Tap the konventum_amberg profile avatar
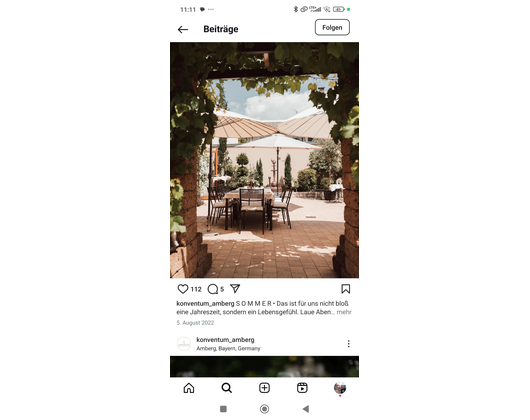530x420 pixels. click(x=184, y=344)
